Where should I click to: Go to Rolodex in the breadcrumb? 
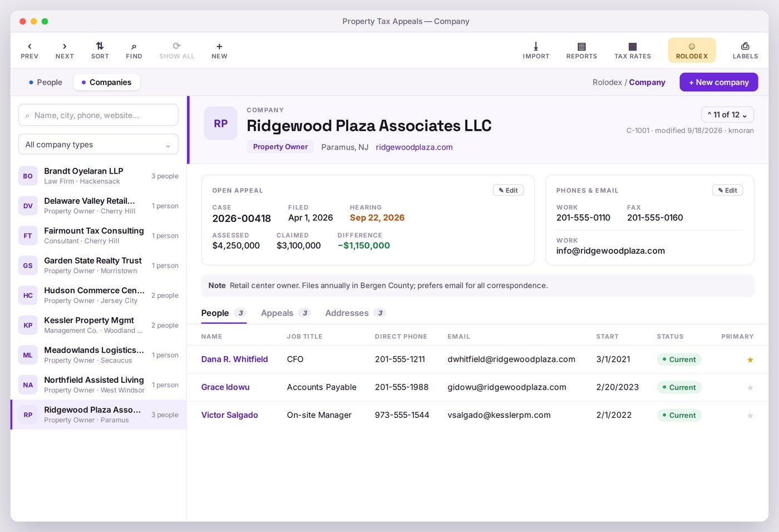click(607, 82)
